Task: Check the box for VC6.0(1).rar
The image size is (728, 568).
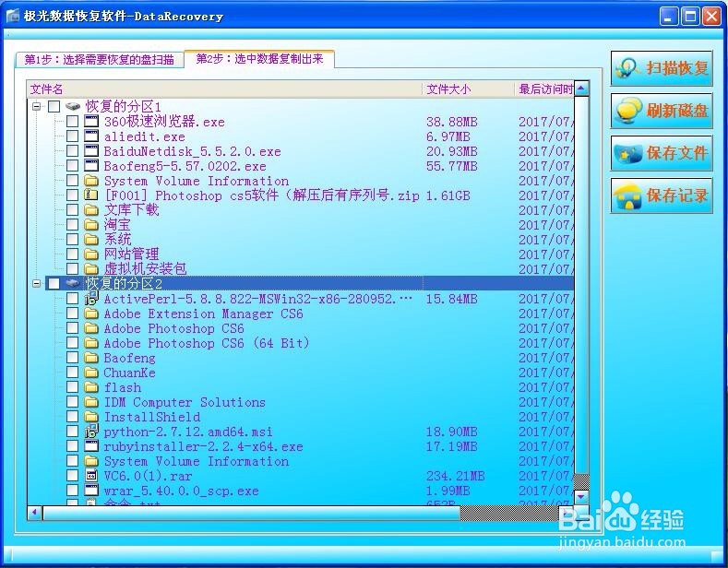Action: [x=72, y=476]
